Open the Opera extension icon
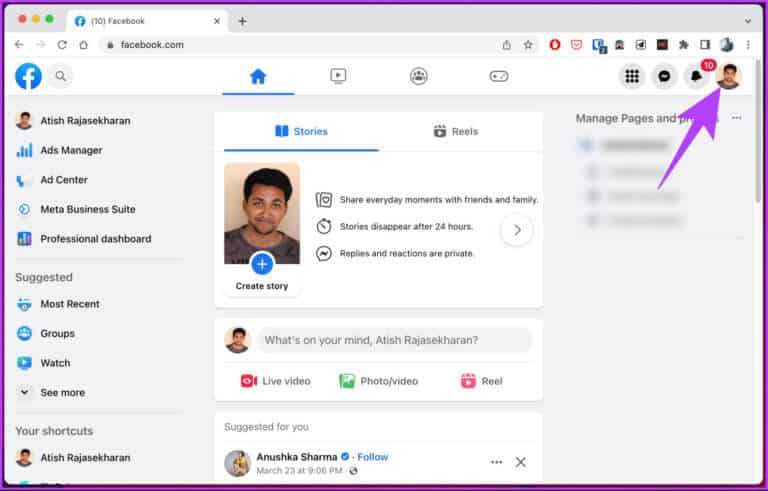768x491 pixels. tap(555, 45)
